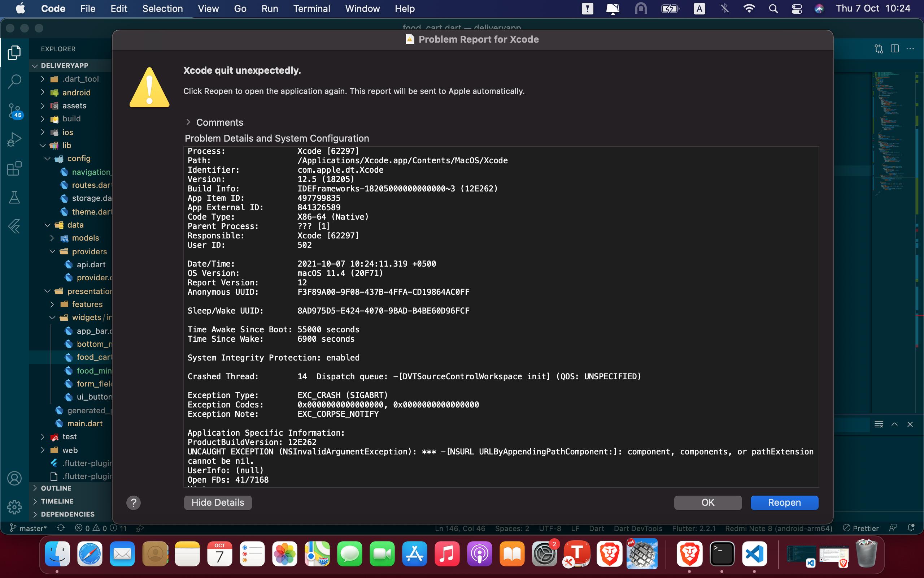
Task: Open the Extensions view
Action: pos(14,169)
